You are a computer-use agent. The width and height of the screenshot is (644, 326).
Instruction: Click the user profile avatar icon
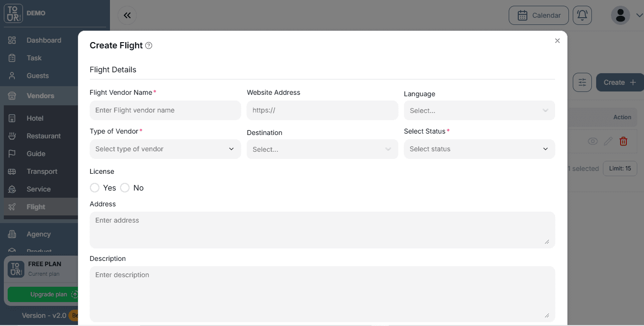coord(620,15)
